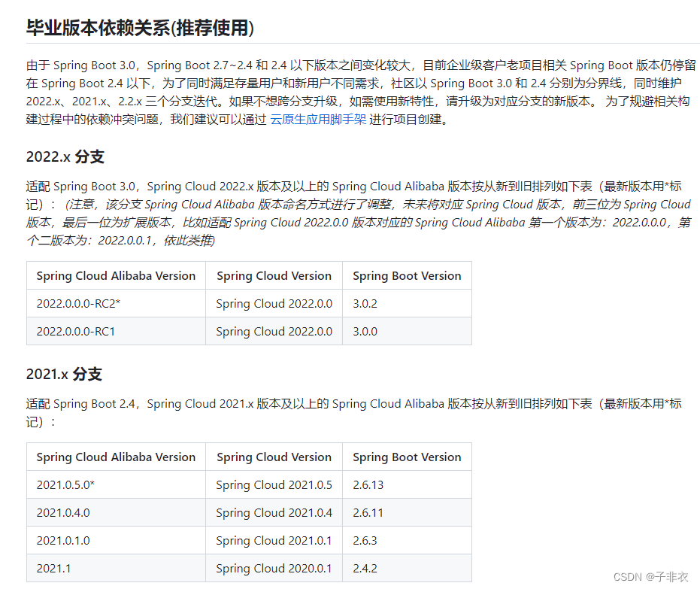Select Spring Boot version 2.6.3 cell
Viewport: 700px width, 589px height.
tap(408, 540)
